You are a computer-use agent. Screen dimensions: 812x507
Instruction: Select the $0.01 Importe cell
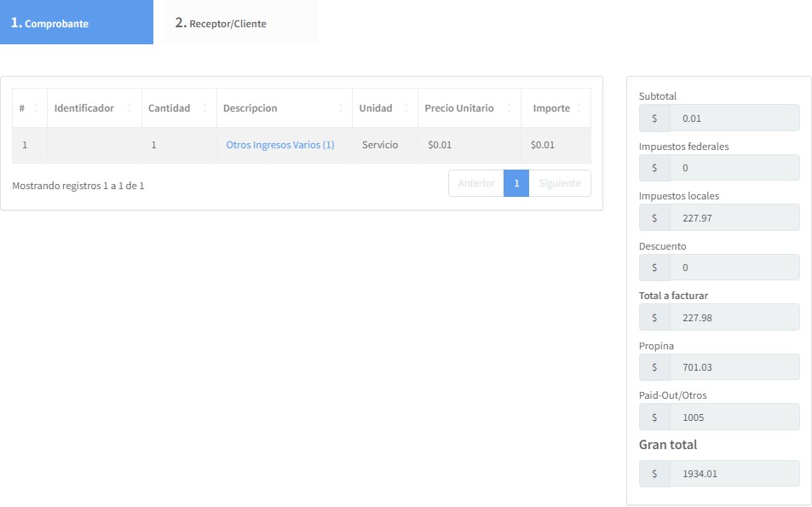556,145
